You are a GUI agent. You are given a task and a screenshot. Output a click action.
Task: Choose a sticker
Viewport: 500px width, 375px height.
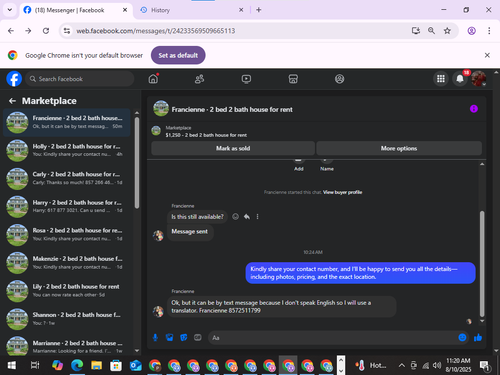point(184,338)
